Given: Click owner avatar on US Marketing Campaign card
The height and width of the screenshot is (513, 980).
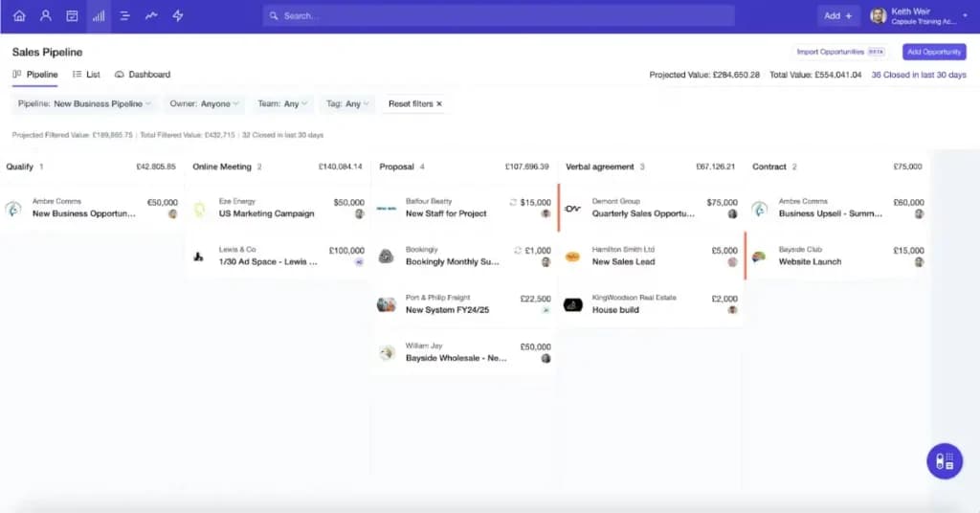Looking at the screenshot, I should pyautogui.click(x=360, y=213).
